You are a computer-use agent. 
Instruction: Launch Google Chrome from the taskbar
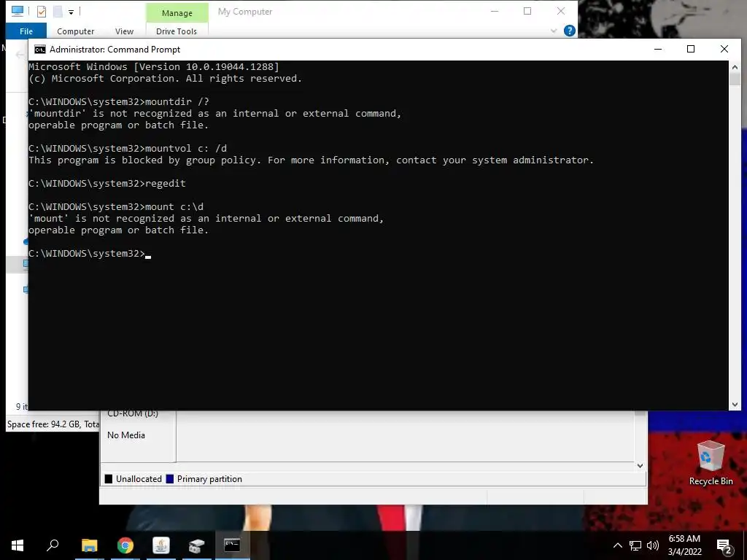click(x=125, y=545)
